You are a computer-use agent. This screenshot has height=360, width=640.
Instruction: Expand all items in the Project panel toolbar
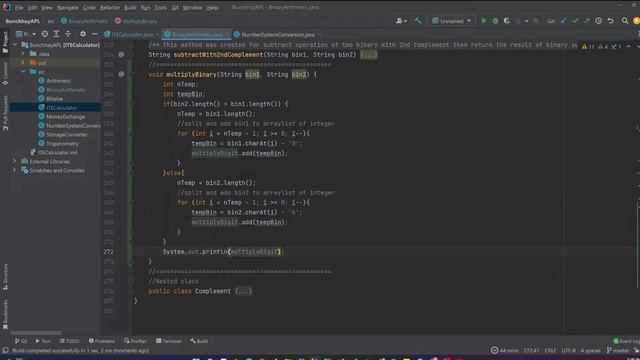[x=56, y=34]
